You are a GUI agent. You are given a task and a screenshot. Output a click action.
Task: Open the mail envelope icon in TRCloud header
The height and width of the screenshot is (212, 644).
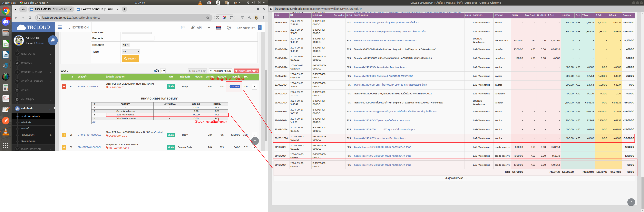coord(183,27)
